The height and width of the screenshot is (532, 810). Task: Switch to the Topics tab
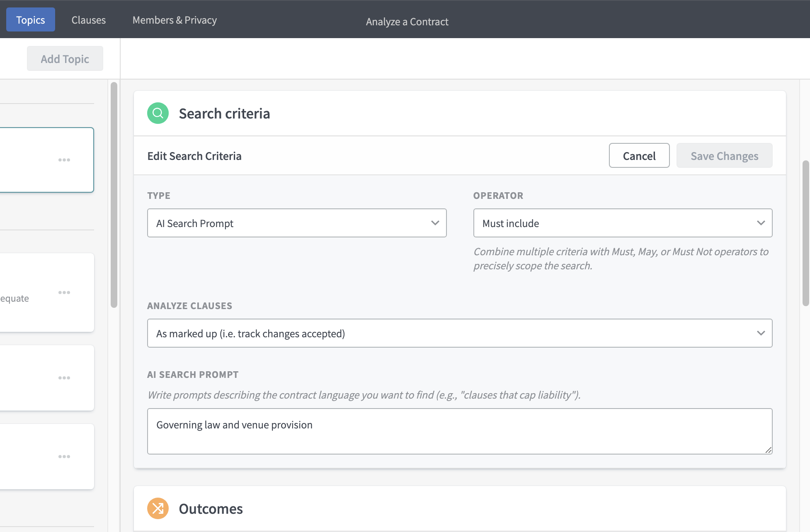[31, 19]
